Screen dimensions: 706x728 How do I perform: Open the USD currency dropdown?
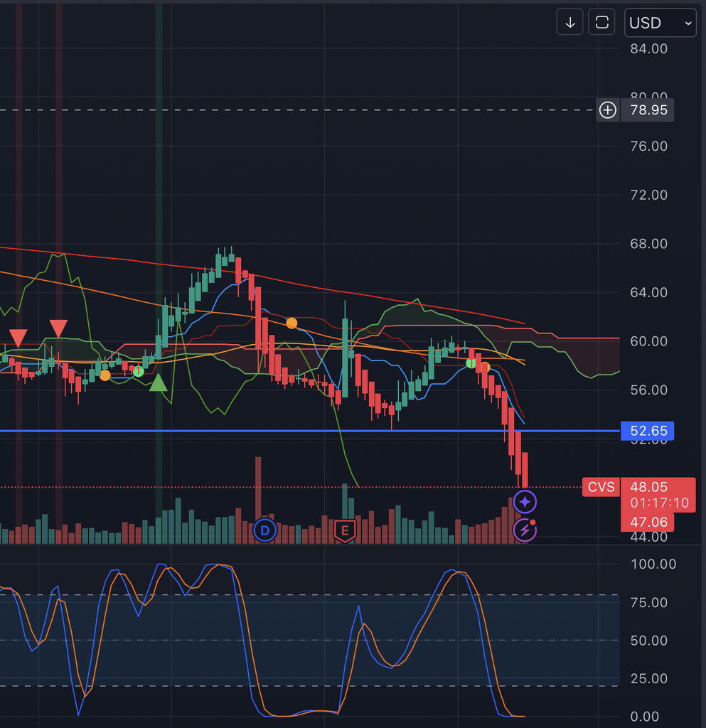[660, 23]
